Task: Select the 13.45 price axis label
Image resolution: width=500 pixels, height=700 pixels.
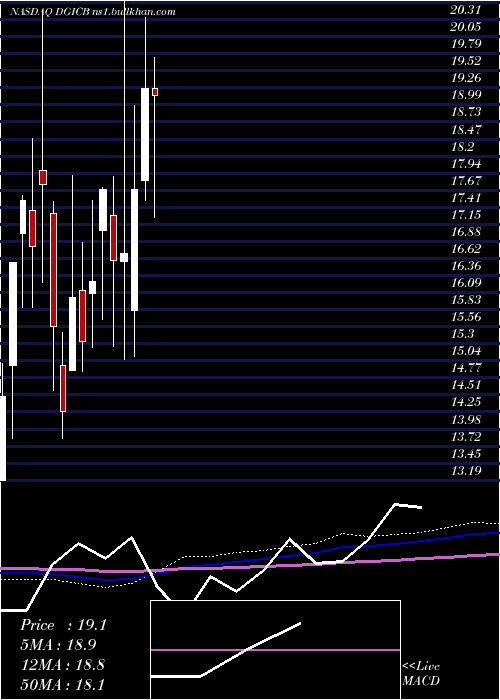Action: pos(466,454)
